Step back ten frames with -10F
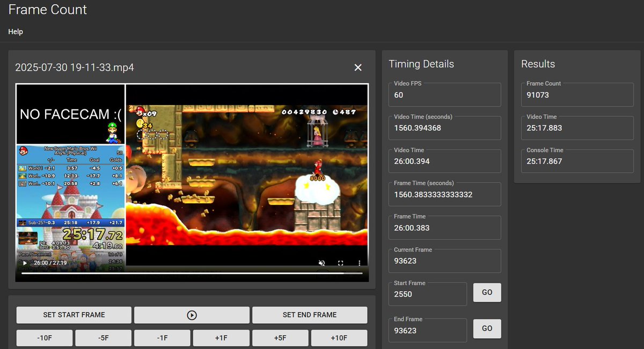This screenshot has width=644, height=349. 45,338
